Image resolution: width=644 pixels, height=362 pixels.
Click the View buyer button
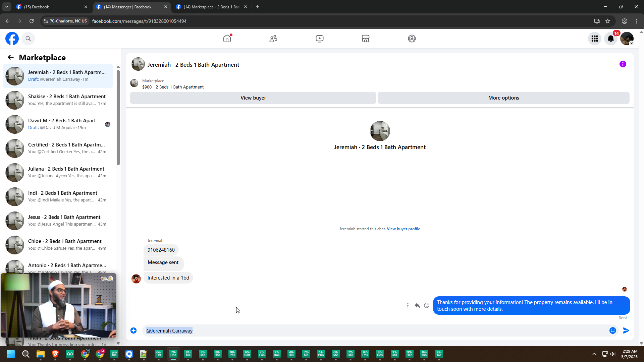click(253, 98)
